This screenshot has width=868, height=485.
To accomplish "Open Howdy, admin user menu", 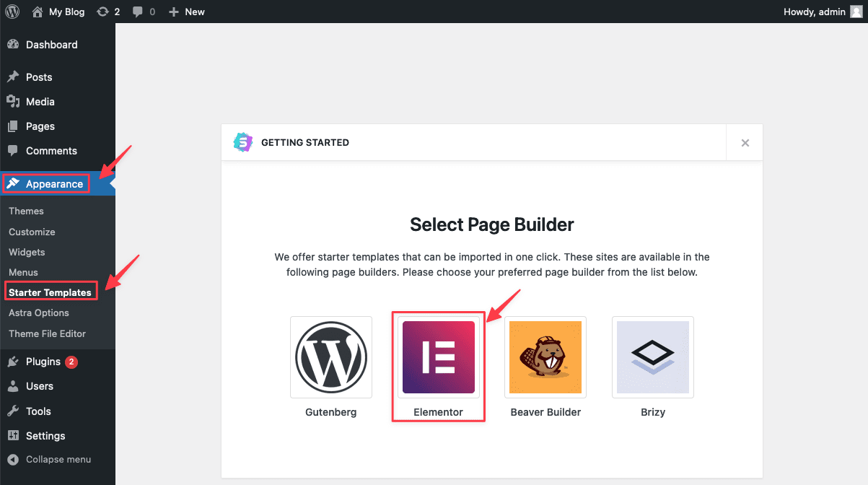I will (814, 12).
